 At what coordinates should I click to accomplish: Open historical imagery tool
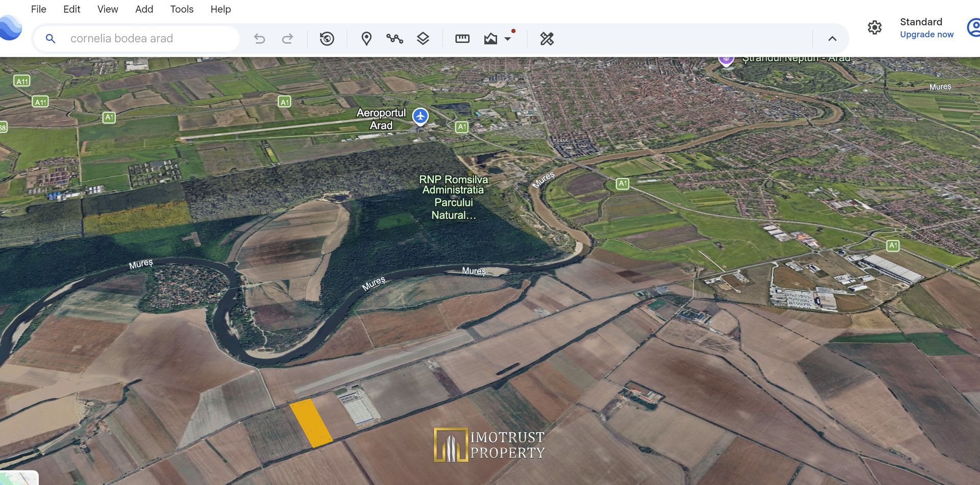pyautogui.click(x=327, y=38)
